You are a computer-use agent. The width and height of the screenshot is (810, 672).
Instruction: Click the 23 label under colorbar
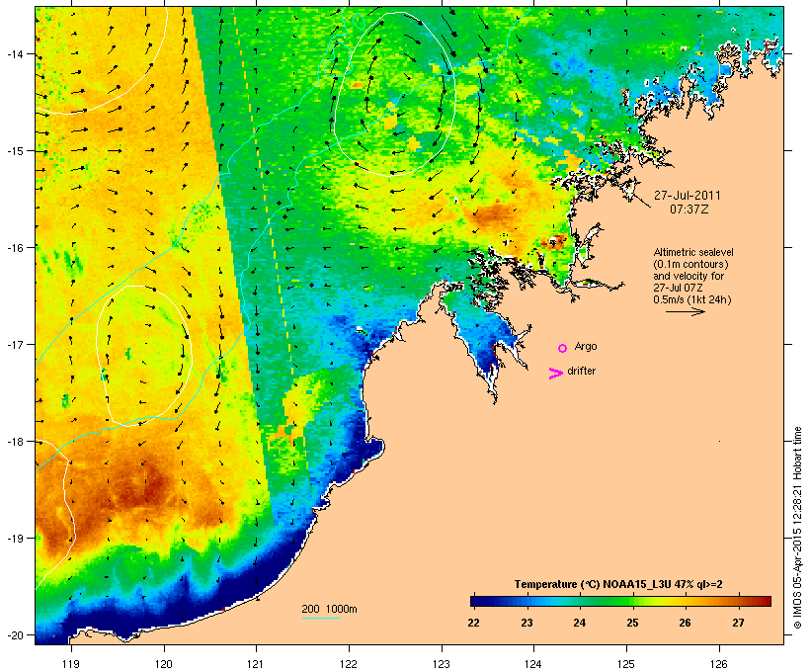click(x=526, y=623)
